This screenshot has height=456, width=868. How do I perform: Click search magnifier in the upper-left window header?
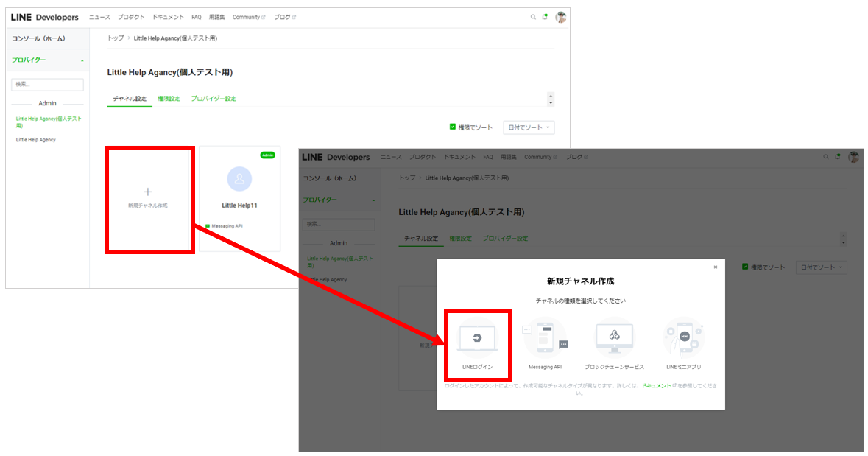coord(533,17)
